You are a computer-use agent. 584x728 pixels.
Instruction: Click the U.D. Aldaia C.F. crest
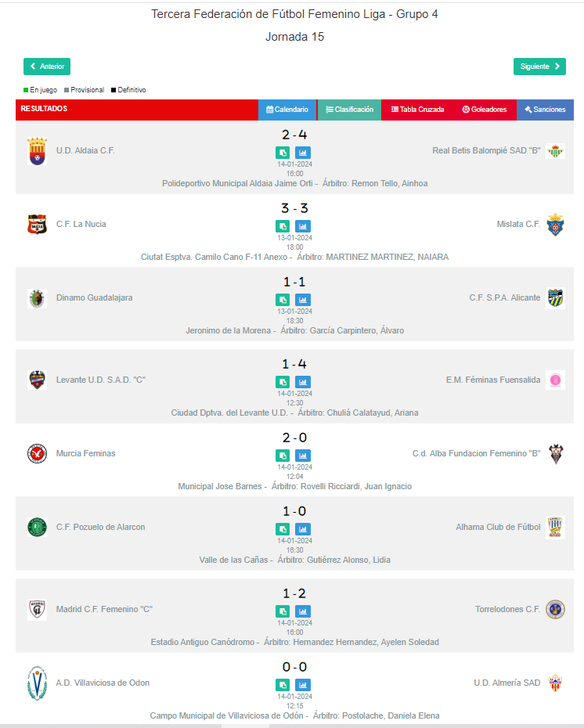click(x=37, y=151)
